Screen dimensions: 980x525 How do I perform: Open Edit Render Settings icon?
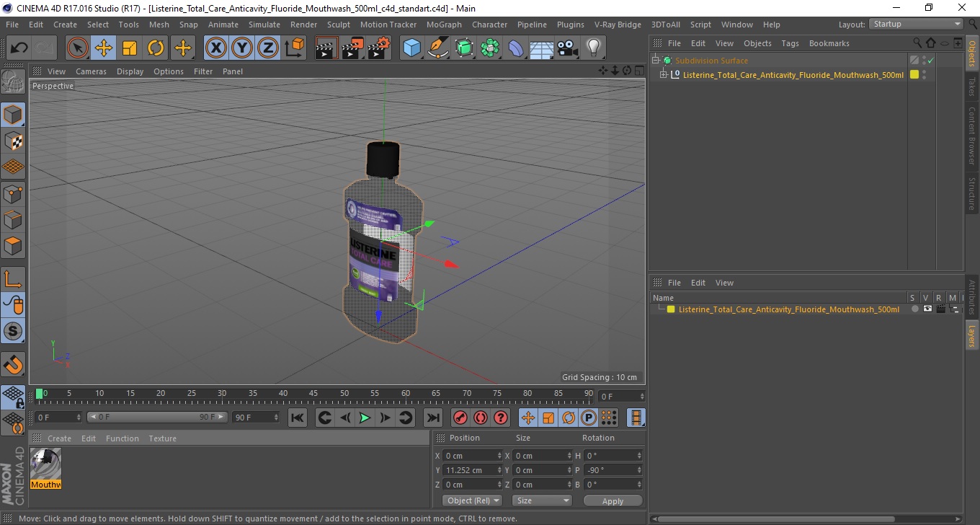379,48
